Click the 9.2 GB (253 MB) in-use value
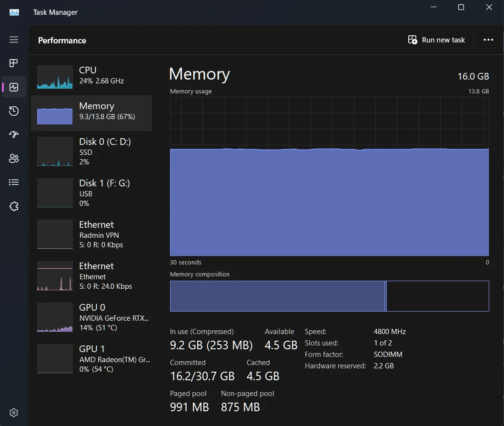The image size is (504, 426). click(211, 345)
